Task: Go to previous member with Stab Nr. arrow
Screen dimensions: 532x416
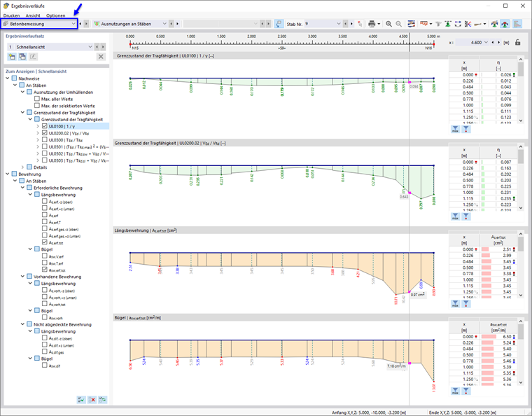Action: pyautogui.click(x=345, y=24)
